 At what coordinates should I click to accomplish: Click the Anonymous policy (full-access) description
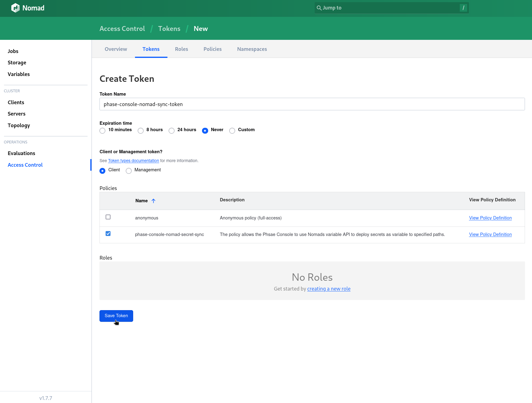[251, 218]
